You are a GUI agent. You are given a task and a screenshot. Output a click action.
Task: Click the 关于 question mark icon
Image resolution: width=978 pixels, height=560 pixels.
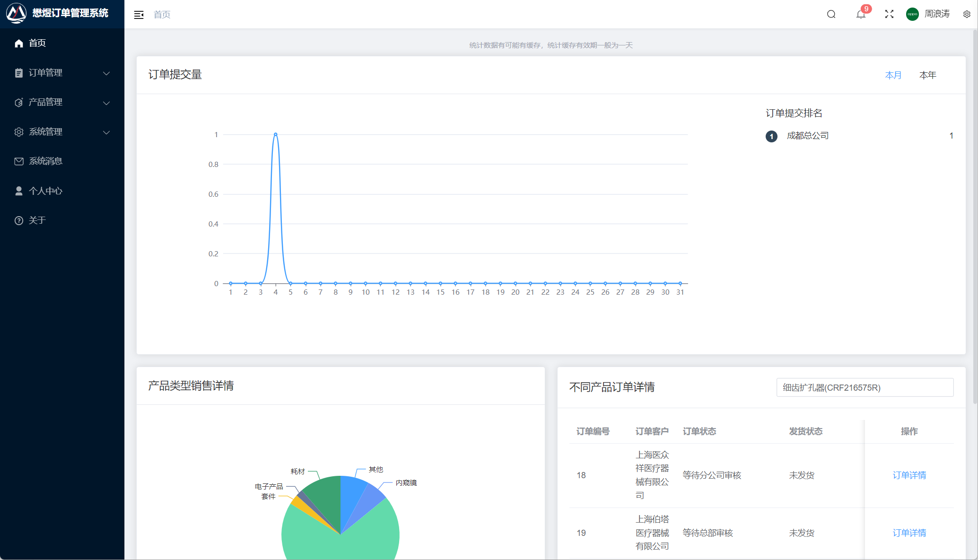19,220
